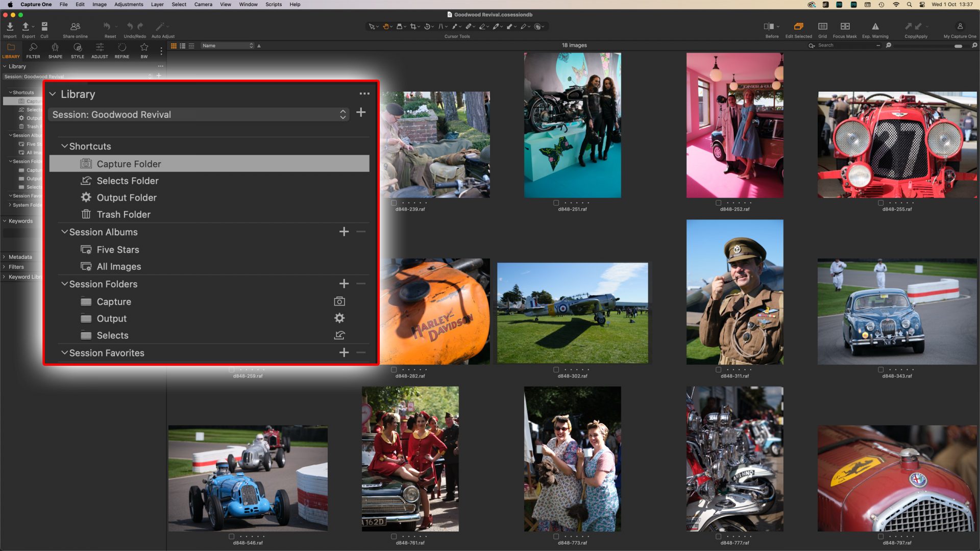The image size is (980, 551).
Task: Collapse the Session Albums section
Action: [65, 232]
